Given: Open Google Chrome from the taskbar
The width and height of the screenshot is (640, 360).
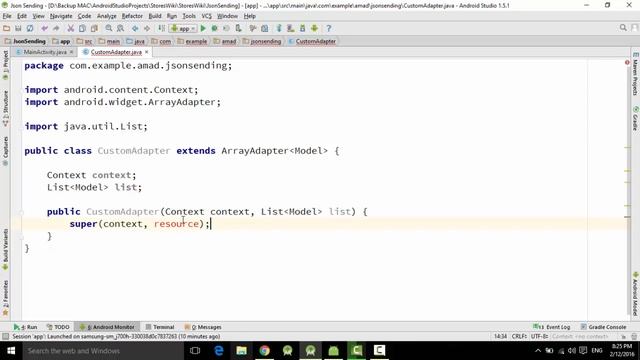Looking at the screenshot, I should click(x=264, y=351).
